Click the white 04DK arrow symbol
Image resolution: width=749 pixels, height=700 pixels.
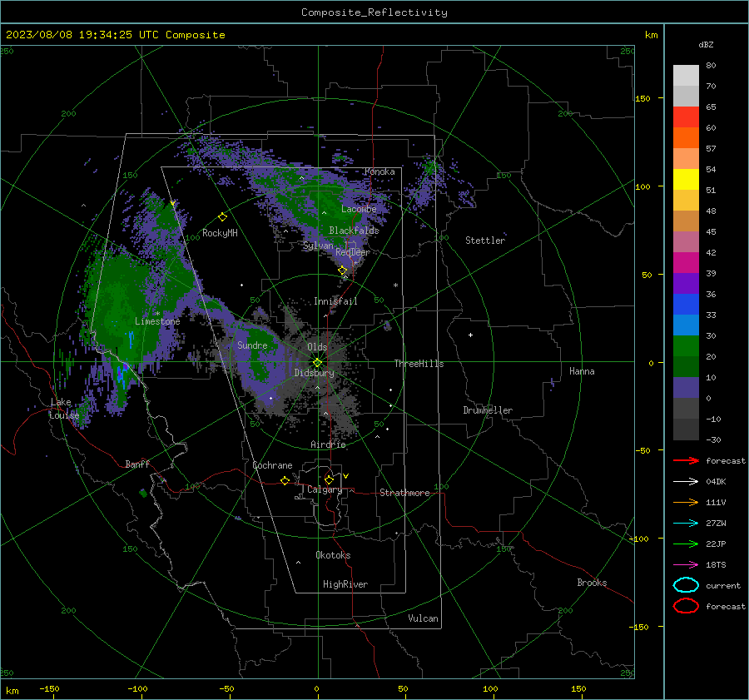[686, 482]
